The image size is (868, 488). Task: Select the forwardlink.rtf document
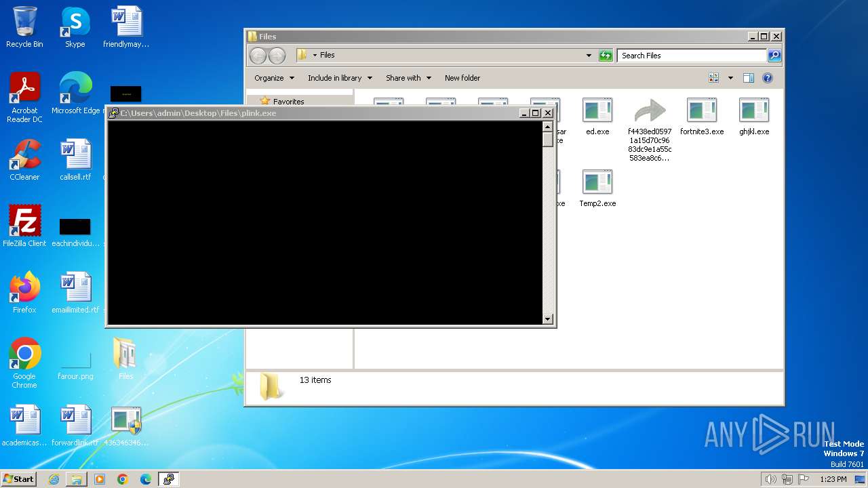coord(75,426)
